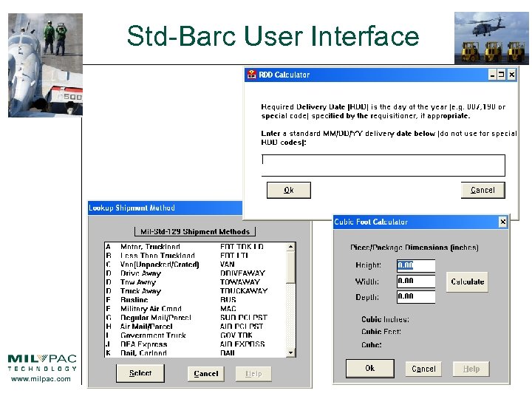Click the Depth input field
Viewport: 532px width, 399px height.
(x=416, y=296)
